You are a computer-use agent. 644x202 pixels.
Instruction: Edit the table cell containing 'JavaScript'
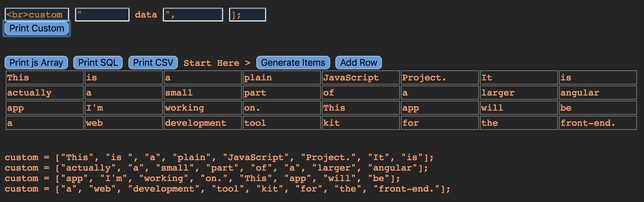[x=361, y=77]
